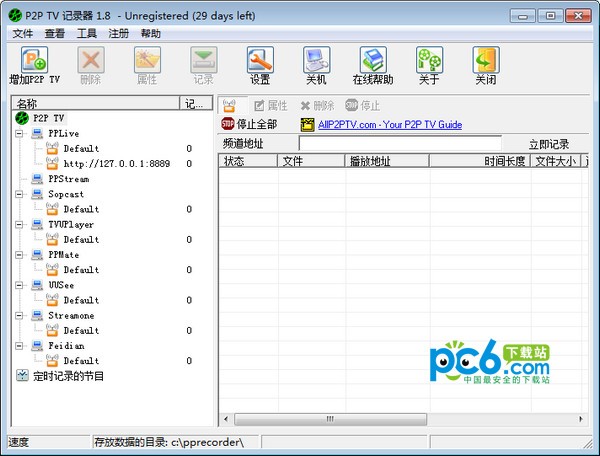
Task: Click the scrollbar right arrow
Action: (x=580, y=419)
